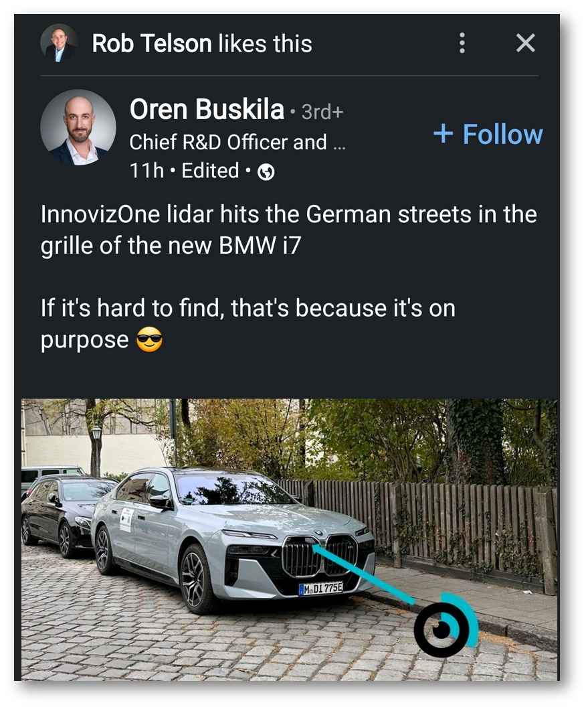Open Oren Buskila's name link
The image size is (588, 709).
click(x=207, y=109)
